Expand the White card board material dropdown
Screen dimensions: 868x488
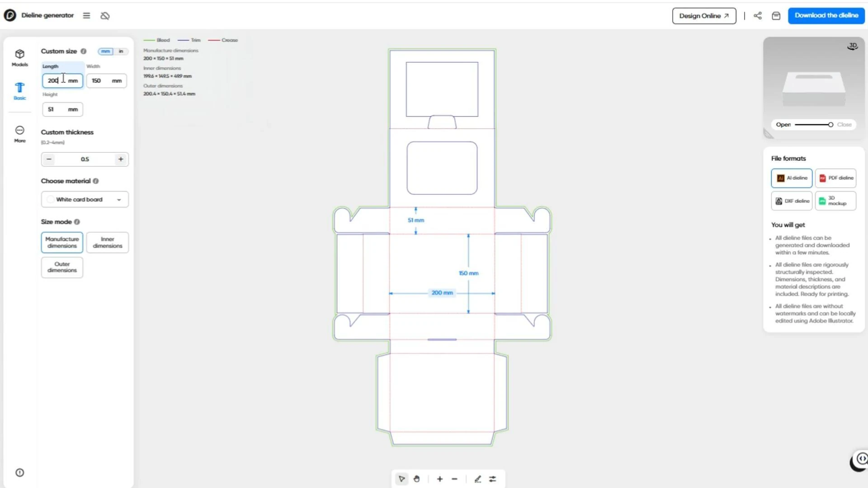pos(85,200)
